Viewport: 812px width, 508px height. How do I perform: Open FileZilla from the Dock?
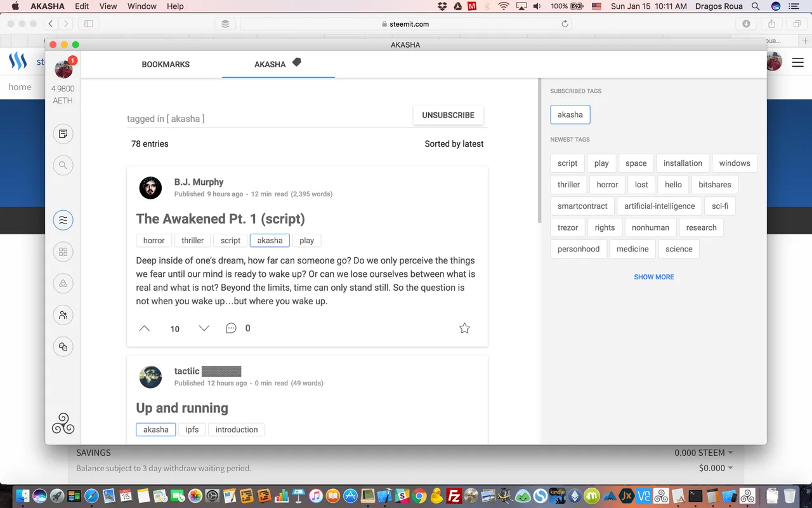454,495
